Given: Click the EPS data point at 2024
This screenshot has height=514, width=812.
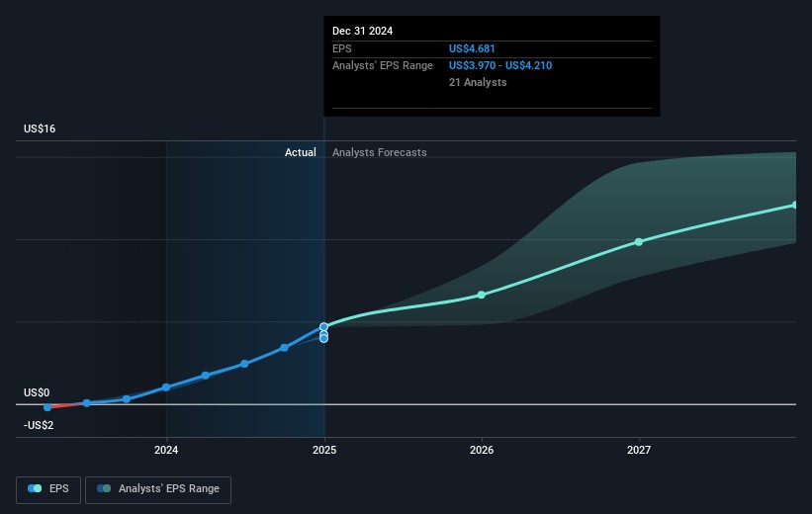Looking at the screenshot, I should pyautogui.click(x=166, y=387).
